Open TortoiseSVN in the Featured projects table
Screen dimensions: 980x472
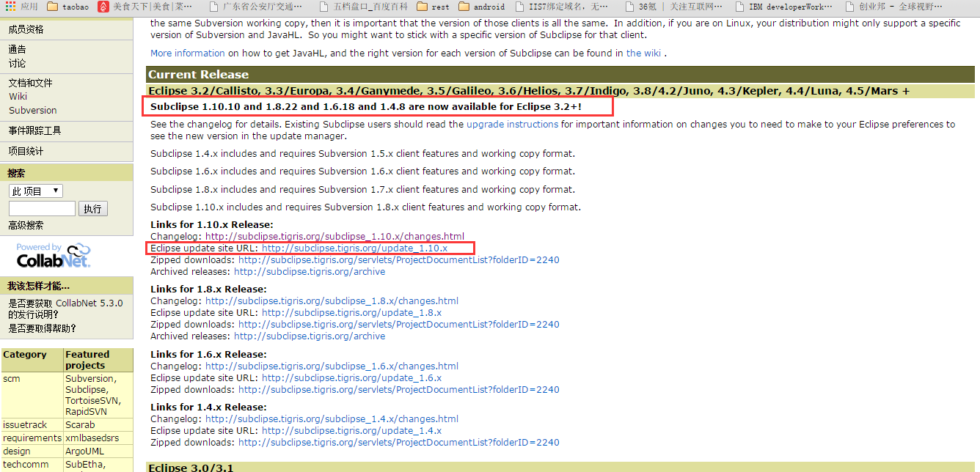click(x=93, y=400)
